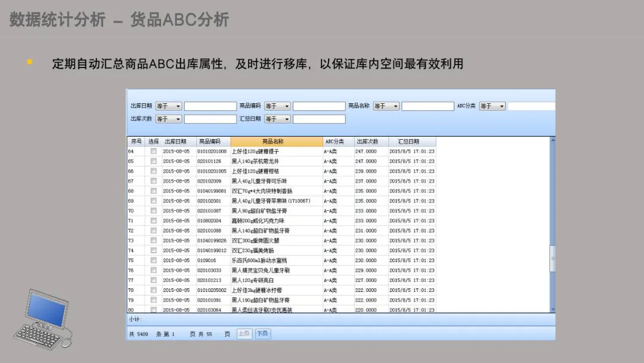The height and width of the screenshot is (363, 644).
Task: Select product name 黑人140g茶杭菊龙井
Action: click(x=255, y=161)
